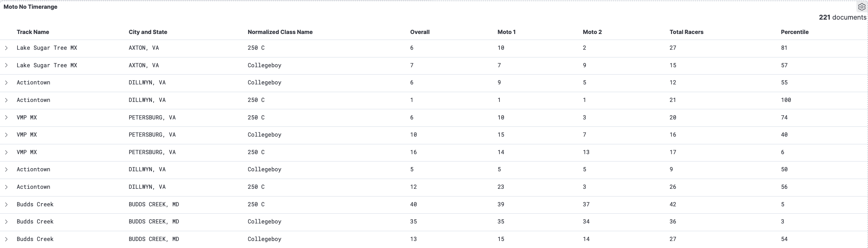868x248 pixels.
Task: Expand the Lake Sugar Tree MX 250 C row
Action: pos(6,48)
